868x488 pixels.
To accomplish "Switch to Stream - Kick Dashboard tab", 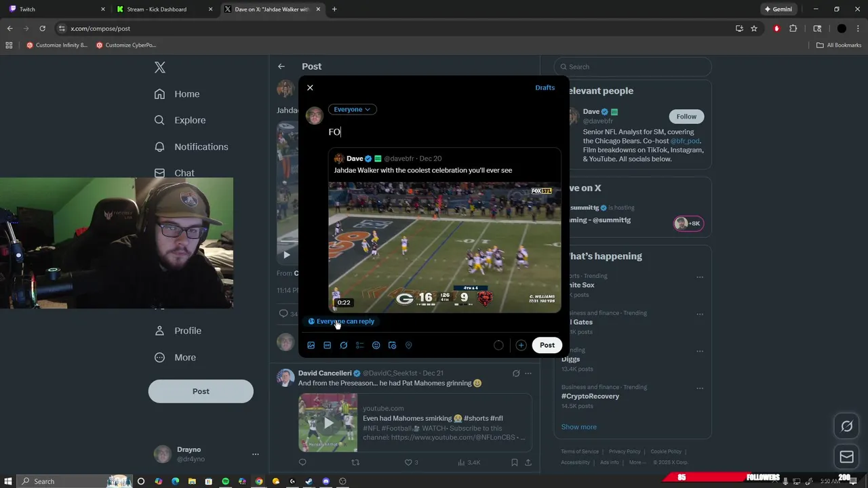I will [165, 9].
